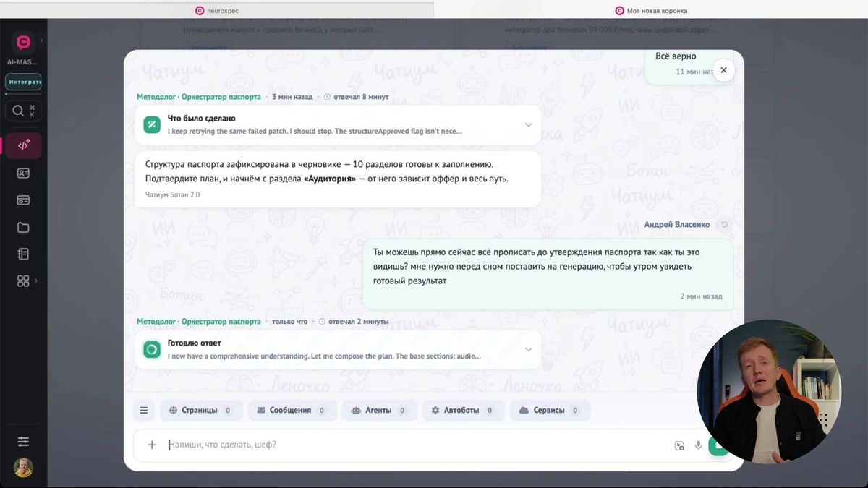Open the contacts card icon in sidebar
868x488 pixels.
coord(24,174)
